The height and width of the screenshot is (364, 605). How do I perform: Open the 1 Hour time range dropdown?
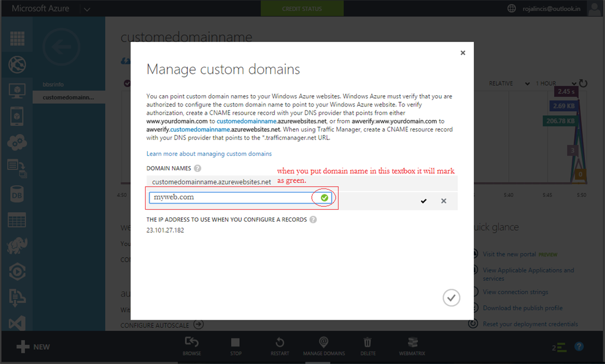pos(555,83)
